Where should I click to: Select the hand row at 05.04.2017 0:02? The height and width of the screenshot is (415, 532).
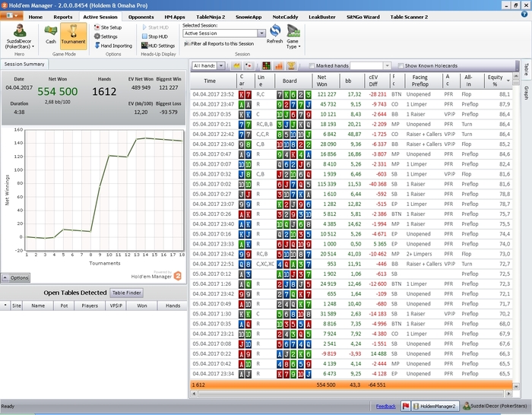[x=351, y=184]
